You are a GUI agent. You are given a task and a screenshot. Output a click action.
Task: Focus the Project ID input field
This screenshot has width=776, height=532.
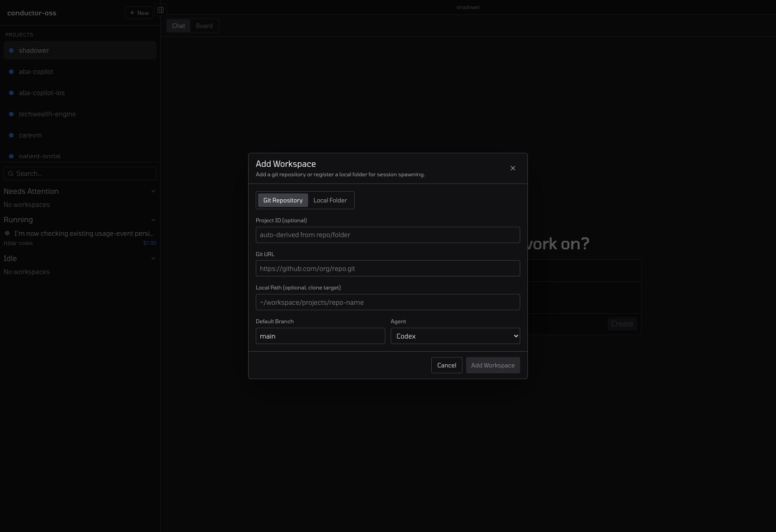tap(388, 235)
